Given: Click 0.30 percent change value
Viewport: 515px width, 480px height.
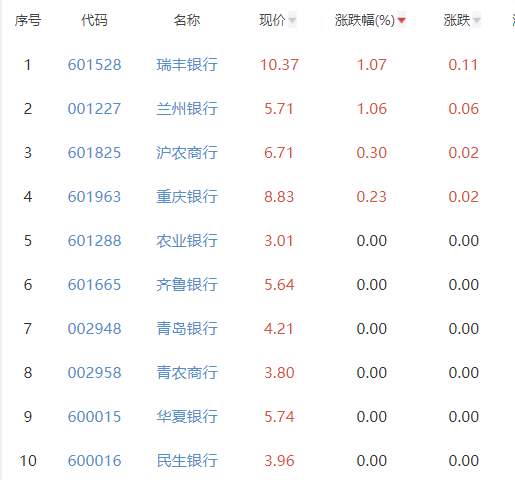Looking at the screenshot, I should 372,153.
